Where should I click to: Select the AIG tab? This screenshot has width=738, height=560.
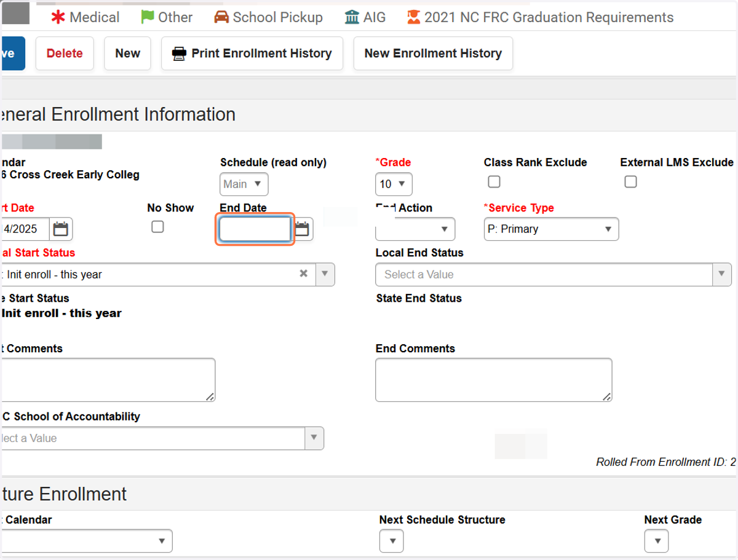[365, 17]
